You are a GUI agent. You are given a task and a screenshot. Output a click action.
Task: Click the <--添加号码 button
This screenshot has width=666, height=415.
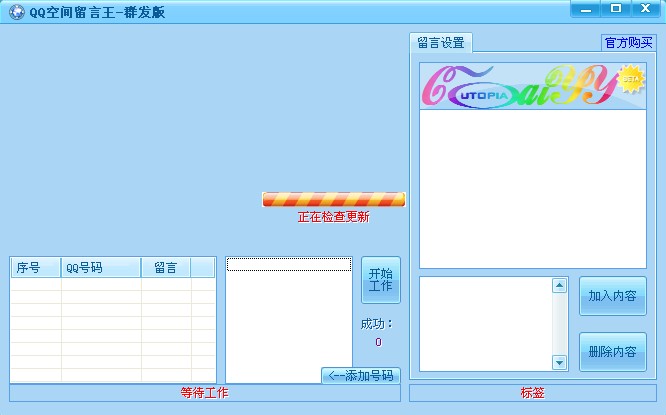(361, 375)
